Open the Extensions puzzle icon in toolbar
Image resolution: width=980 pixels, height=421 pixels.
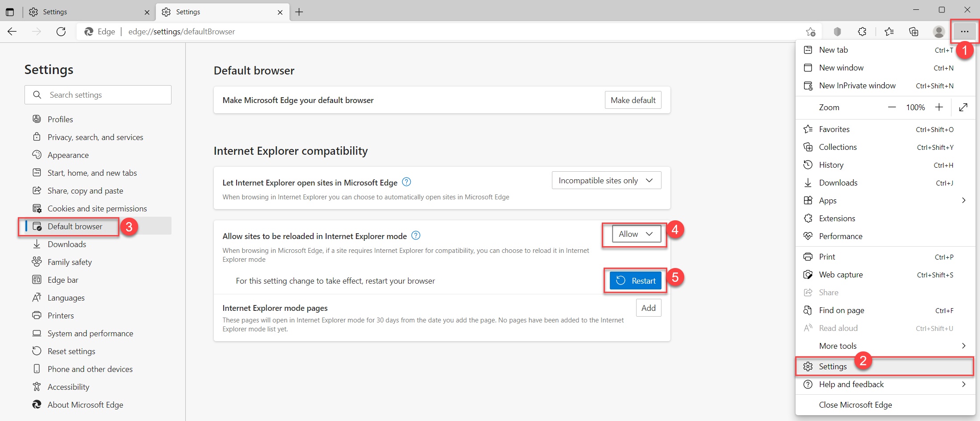[x=862, y=32]
